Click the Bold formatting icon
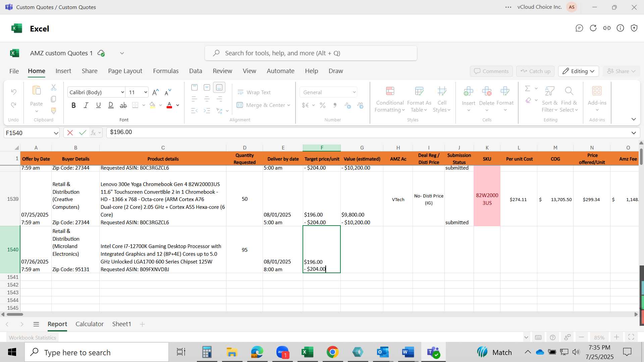The image size is (644, 362). [74, 105]
